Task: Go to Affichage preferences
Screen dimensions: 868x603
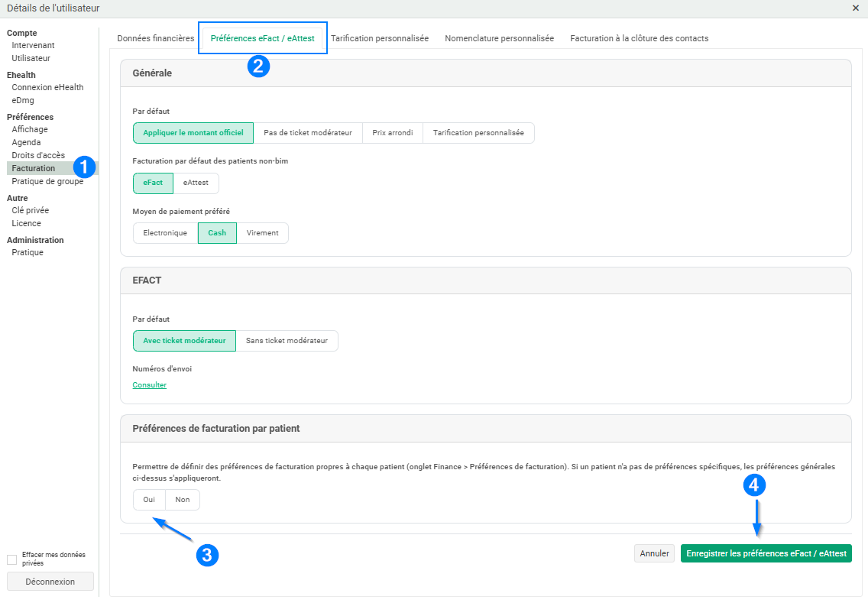Action: coord(30,129)
